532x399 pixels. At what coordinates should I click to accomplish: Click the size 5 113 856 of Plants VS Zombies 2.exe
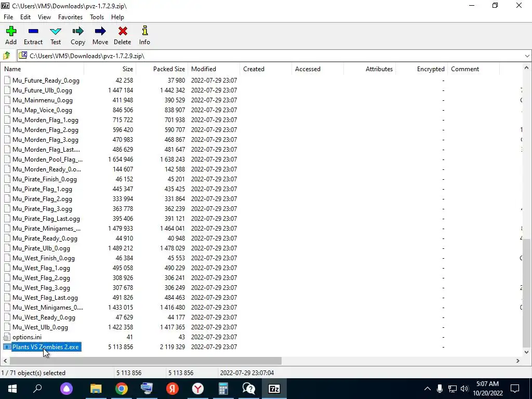121,347
